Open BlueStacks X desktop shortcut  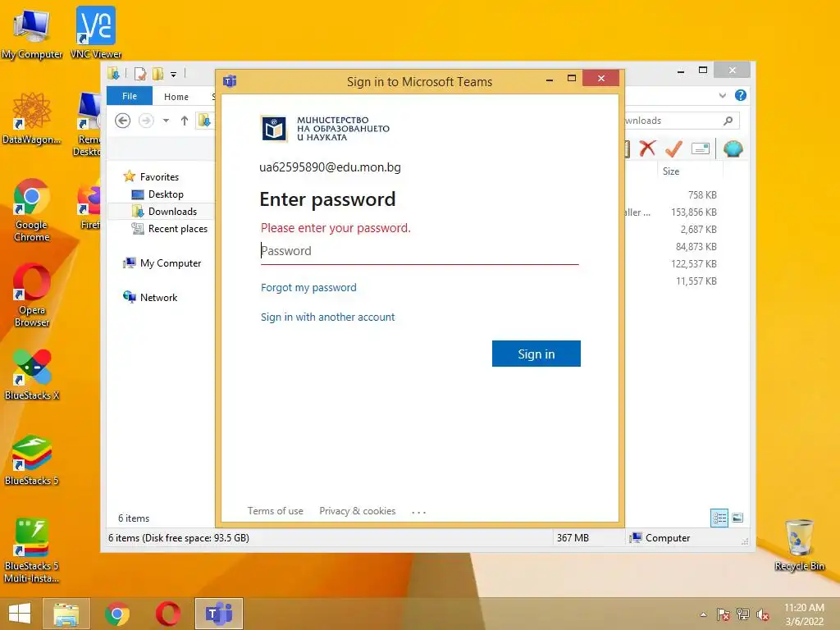coord(32,374)
